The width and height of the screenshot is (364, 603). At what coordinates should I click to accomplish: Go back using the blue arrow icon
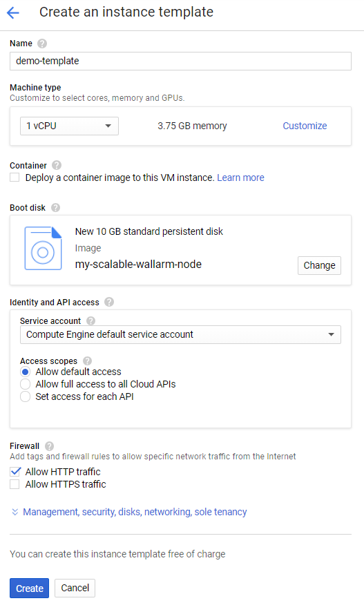(x=13, y=12)
